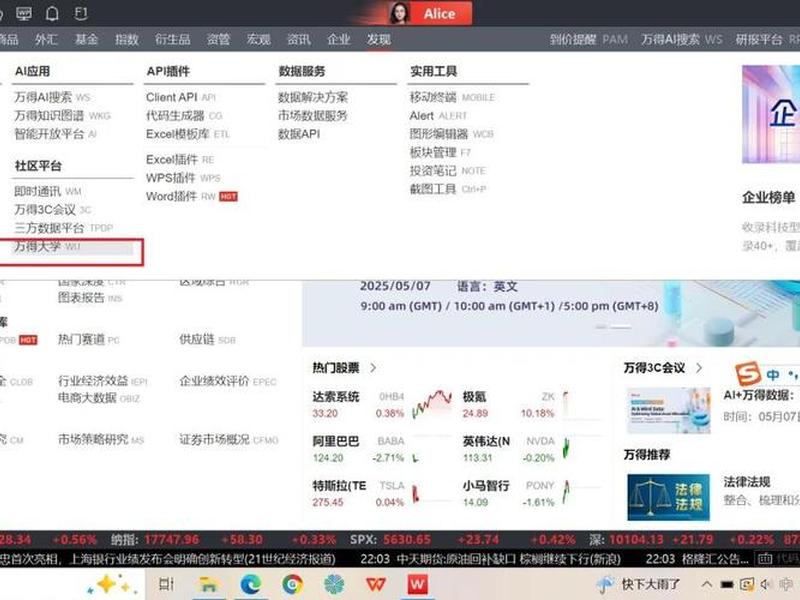This screenshot has width=800, height=600.
Task: Toggle the 中 language indicator on Sogou bar
Action: tap(772, 375)
